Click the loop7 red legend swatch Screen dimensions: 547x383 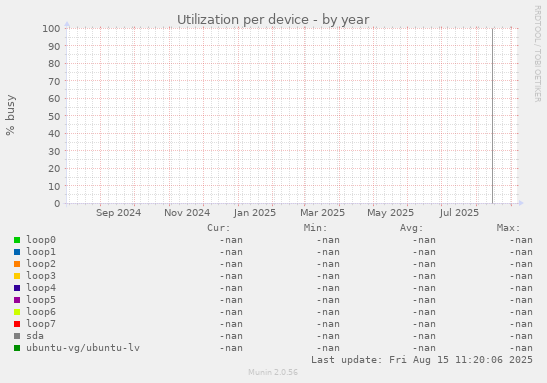pos(17,324)
